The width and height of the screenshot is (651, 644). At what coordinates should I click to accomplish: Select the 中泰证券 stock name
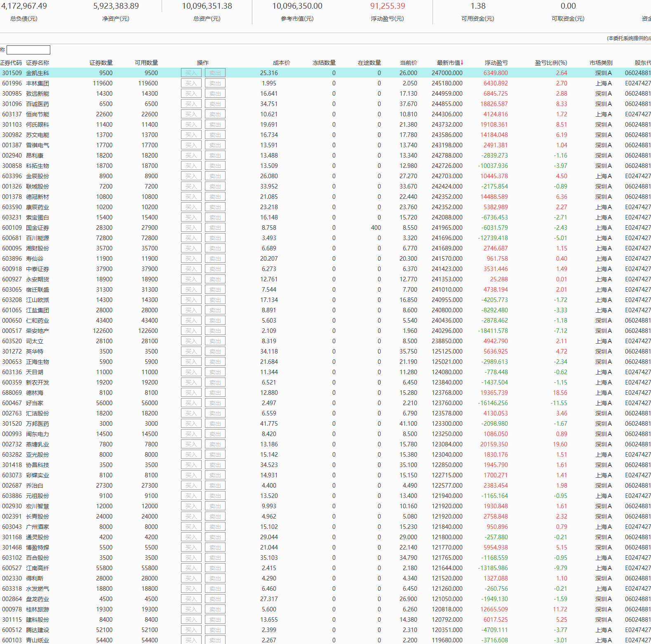(x=38, y=269)
